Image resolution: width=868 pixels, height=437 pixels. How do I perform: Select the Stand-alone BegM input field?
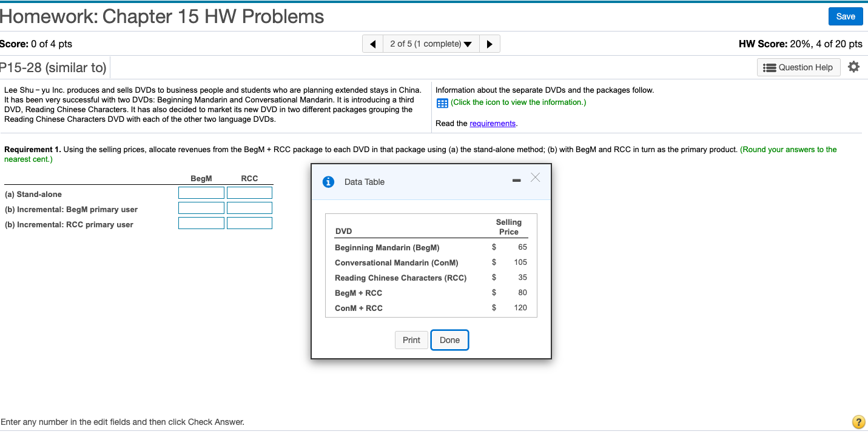[x=201, y=193]
